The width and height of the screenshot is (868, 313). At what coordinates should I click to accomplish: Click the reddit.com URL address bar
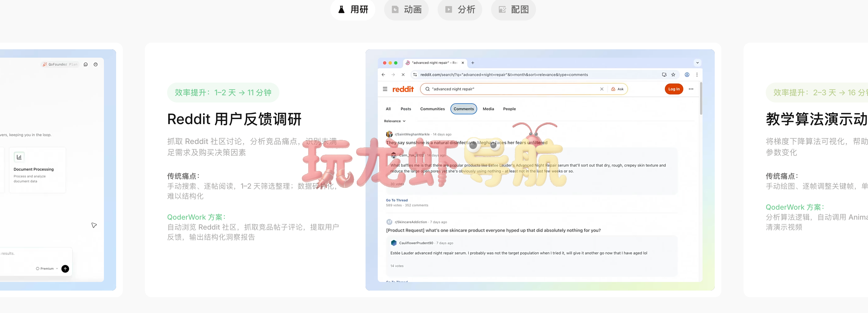(504, 75)
